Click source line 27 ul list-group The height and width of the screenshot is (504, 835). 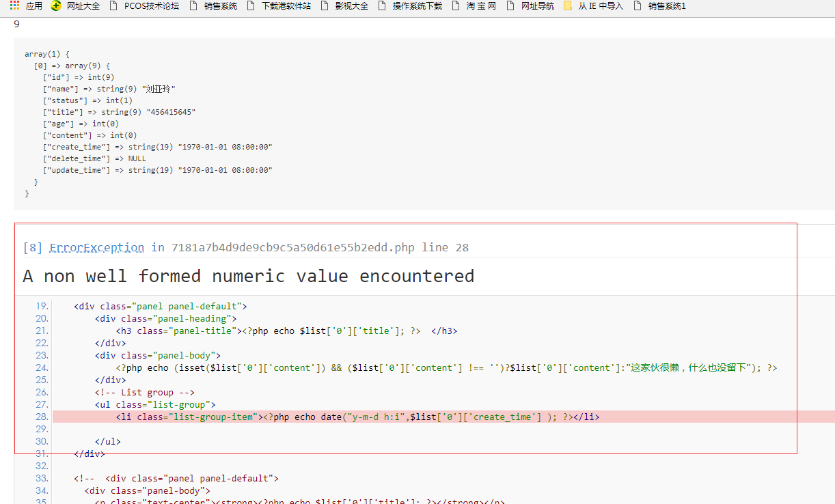point(155,404)
